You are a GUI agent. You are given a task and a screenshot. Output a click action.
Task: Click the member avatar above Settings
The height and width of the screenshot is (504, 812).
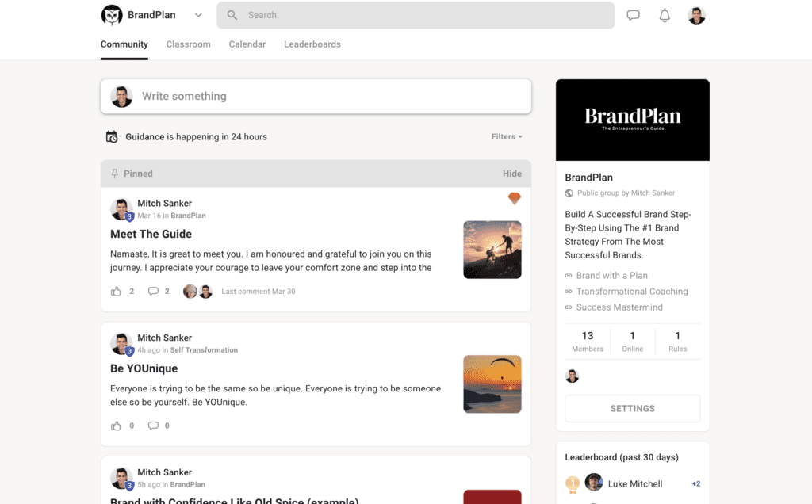click(x=573, y=376)
